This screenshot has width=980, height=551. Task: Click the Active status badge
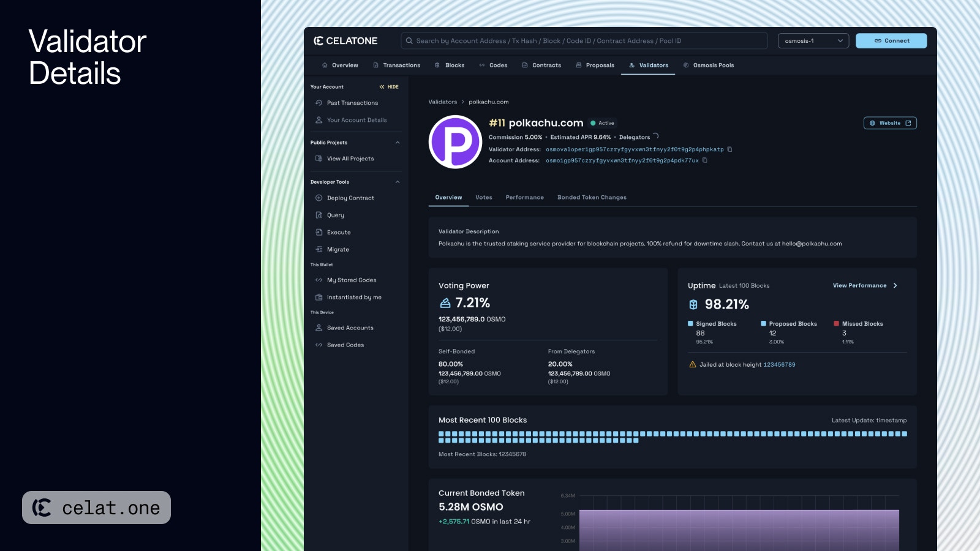[x=602, y=123]
